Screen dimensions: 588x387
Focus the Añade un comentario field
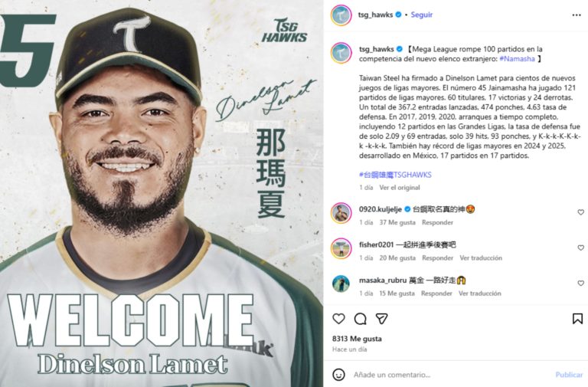450,375
